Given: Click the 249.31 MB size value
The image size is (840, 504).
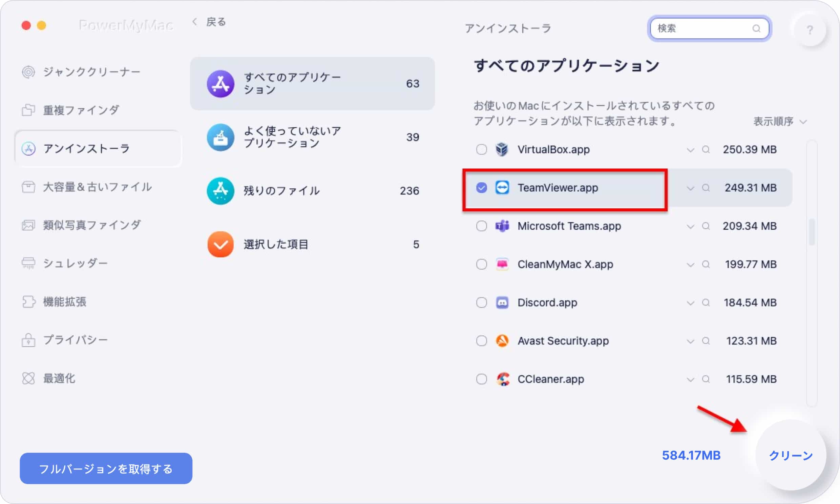Looking at the screenshot, I should click(x=750, y=187).
